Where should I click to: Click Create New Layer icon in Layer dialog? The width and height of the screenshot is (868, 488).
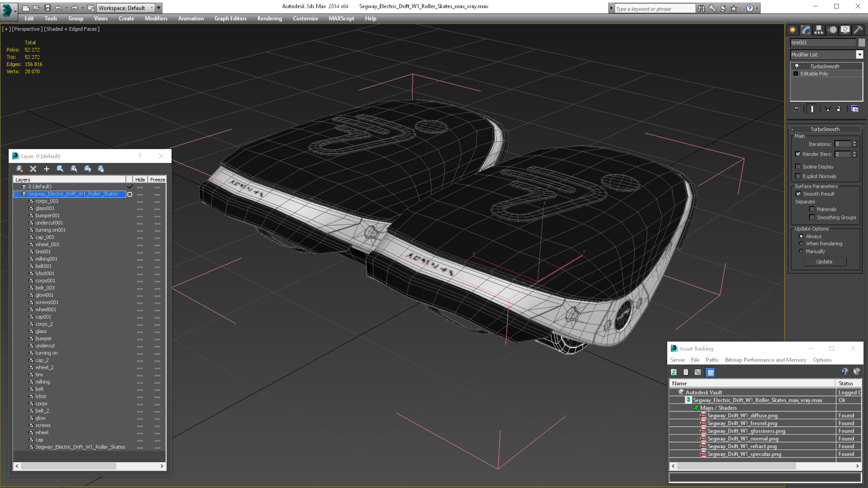click(x=19, y=169)
